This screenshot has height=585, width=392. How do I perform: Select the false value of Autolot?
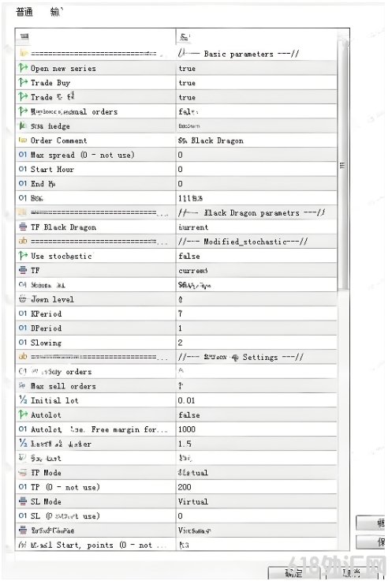click(x=189, y=415)
